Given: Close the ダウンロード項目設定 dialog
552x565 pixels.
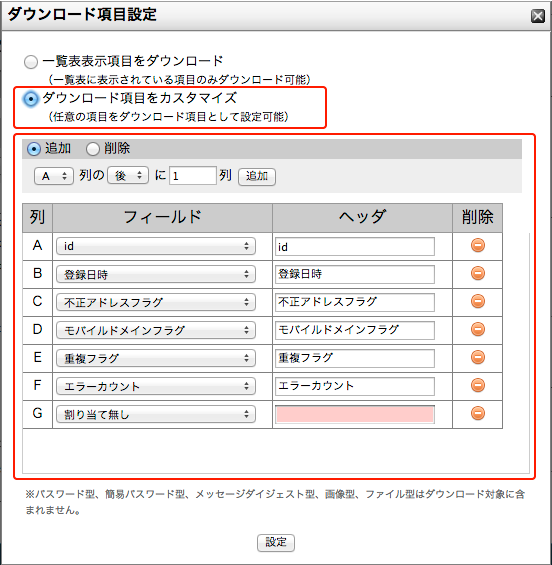Looking at the screenshot, I should click(538, 16).
